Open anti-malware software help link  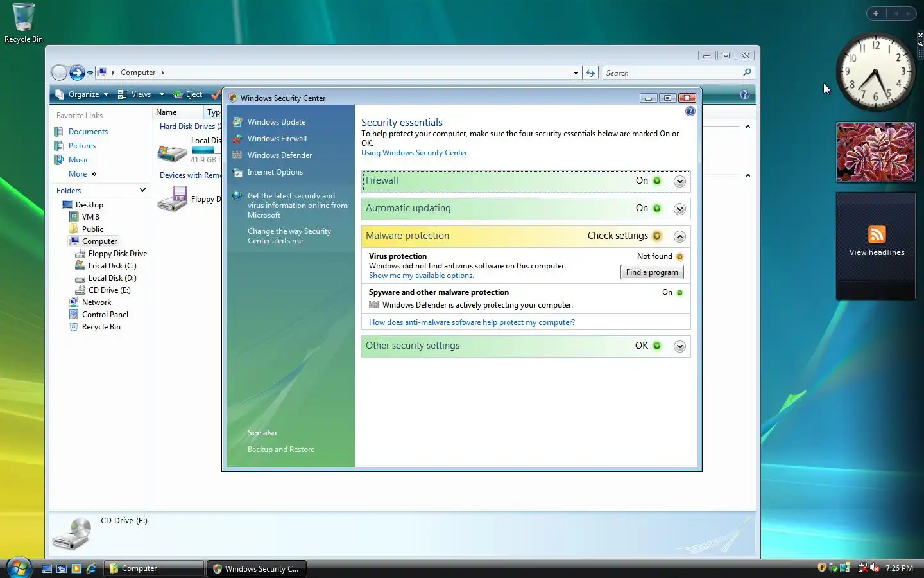(472, 322)
